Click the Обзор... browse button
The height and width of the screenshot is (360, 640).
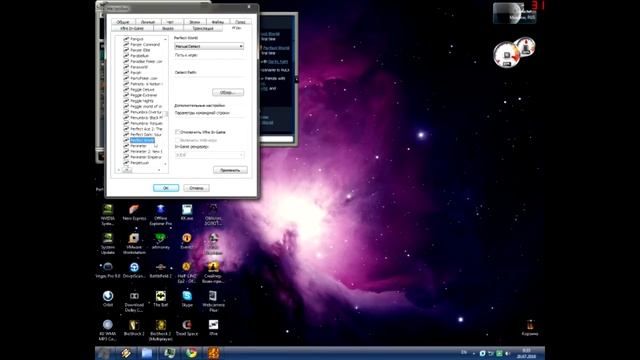[228, 92]
